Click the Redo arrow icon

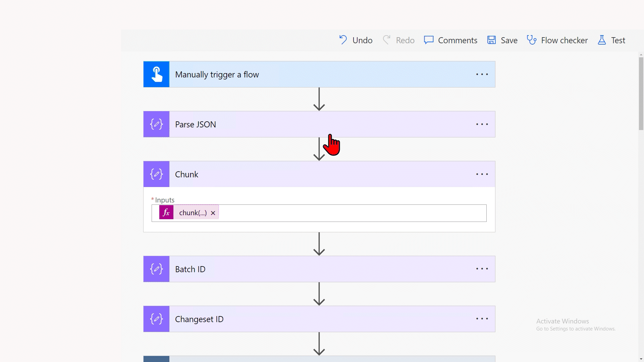tap(386, 40)
